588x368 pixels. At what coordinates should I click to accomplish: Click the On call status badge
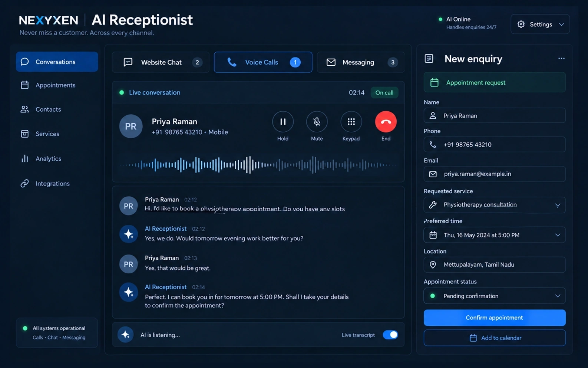tap(384, 93)
